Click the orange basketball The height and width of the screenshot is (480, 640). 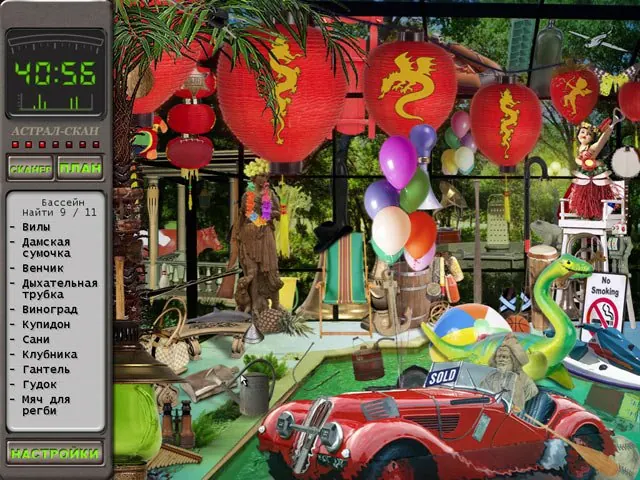tap(518, 323)
